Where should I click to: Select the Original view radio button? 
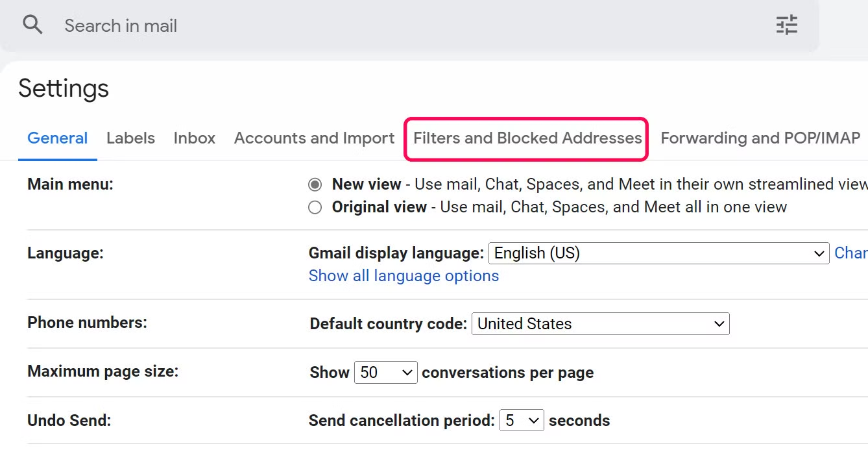[x=315, y=208]
